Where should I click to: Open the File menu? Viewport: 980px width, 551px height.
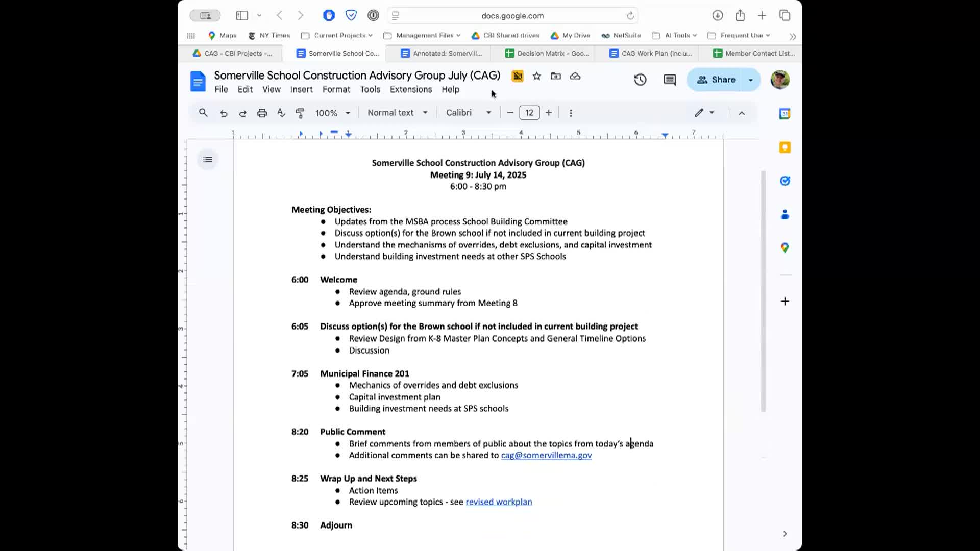click(221, 89)
